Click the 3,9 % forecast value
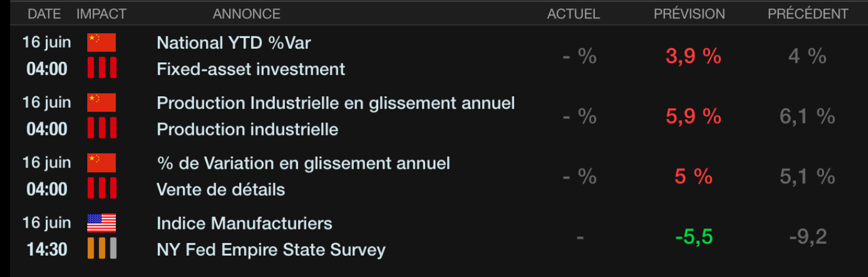Image resolution: width=868 pixels, height=277 pixels. pyautogui.click(x=693, y=56)
